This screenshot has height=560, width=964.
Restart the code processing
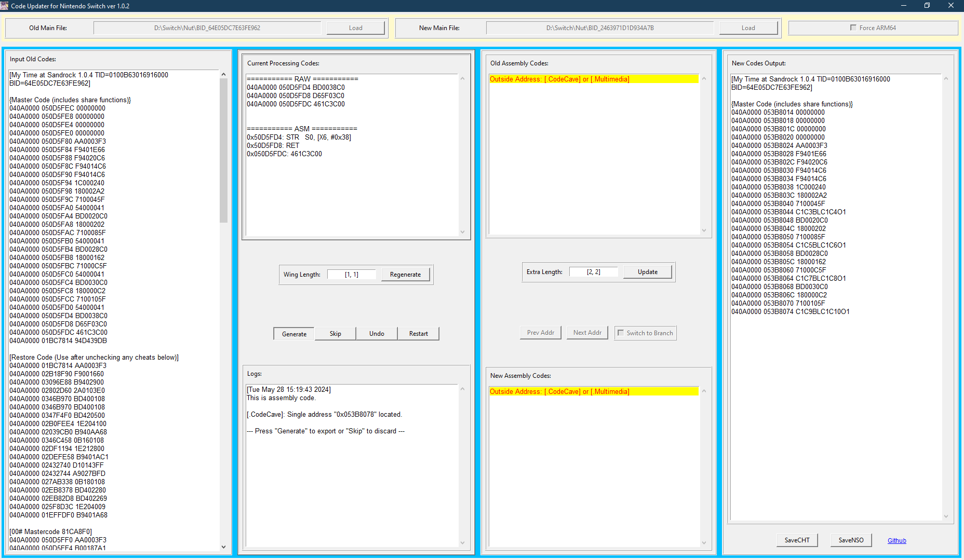click(419, 334)
